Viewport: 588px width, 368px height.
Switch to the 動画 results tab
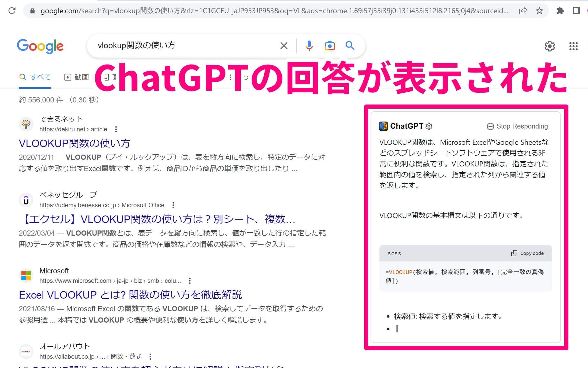click(x=77, y=77)
